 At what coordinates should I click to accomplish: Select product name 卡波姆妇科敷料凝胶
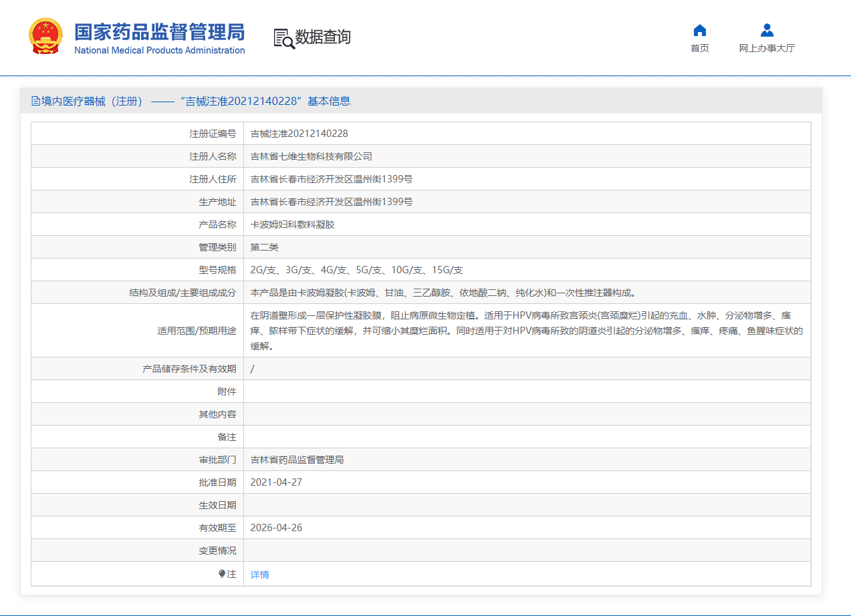tap(292, 224)
